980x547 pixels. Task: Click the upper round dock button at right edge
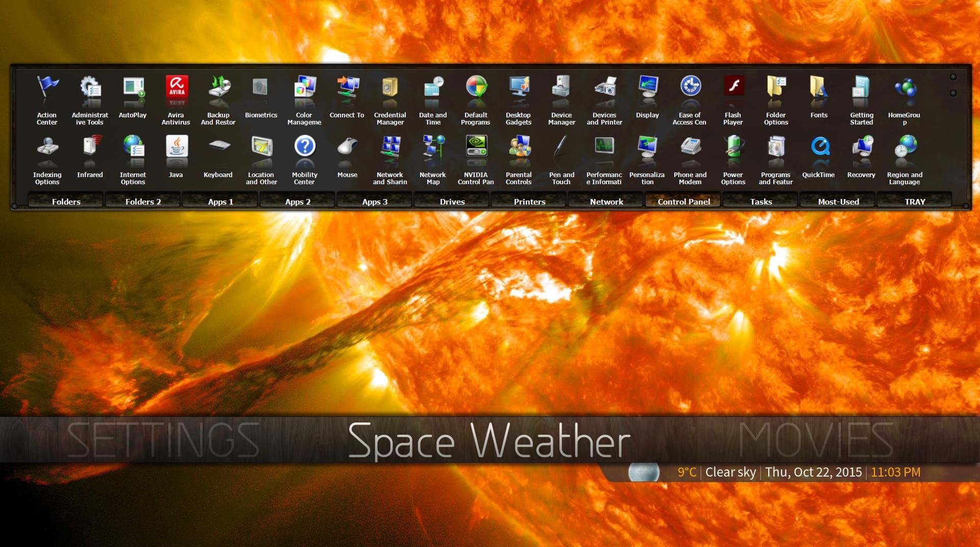(x=953, y=77)
